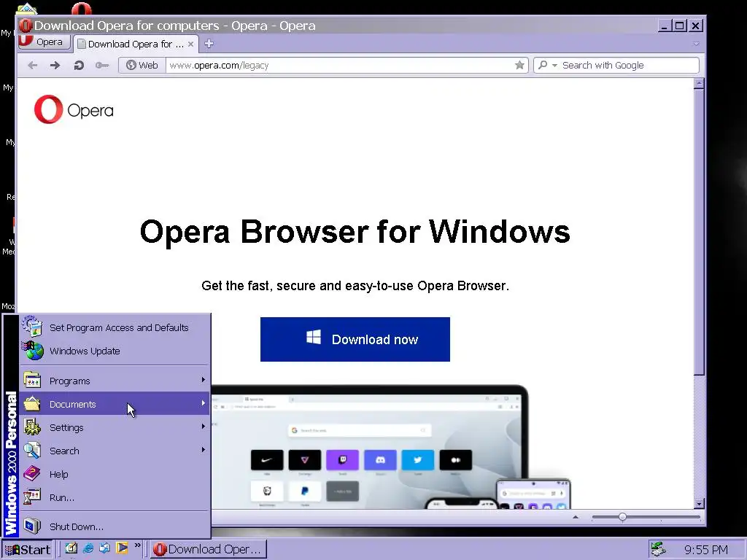Click the Search magnifier icon in Start menu
The height and width of the screenshot is (560, 747).
32,451
